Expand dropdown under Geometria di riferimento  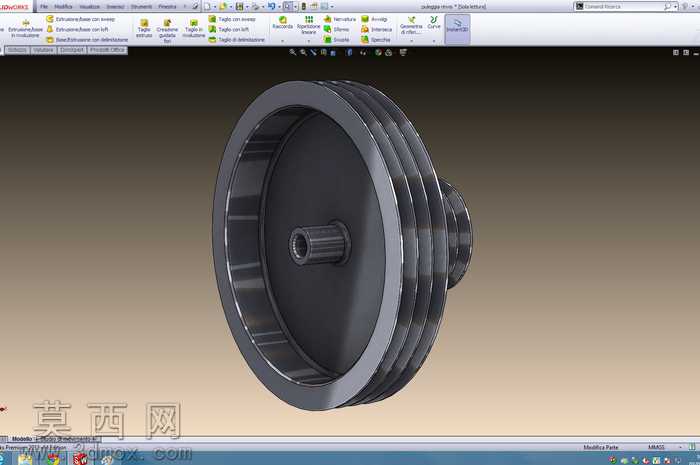click(x=411, y=41)
